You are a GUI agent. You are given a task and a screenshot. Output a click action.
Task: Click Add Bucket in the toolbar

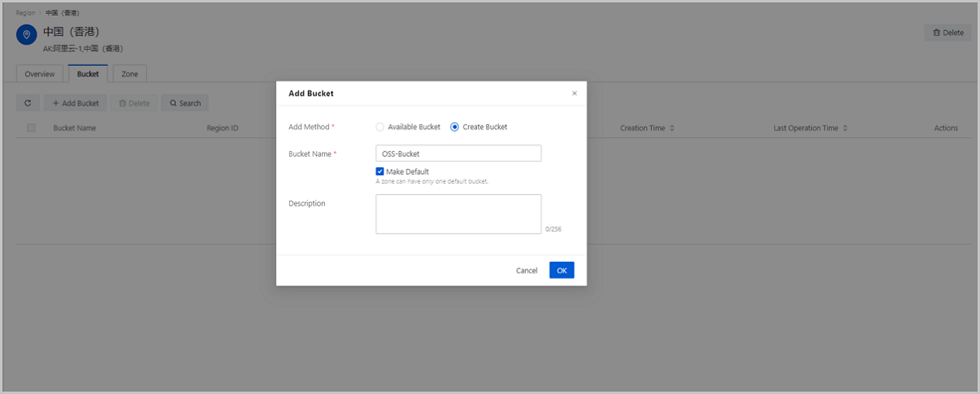75,104
